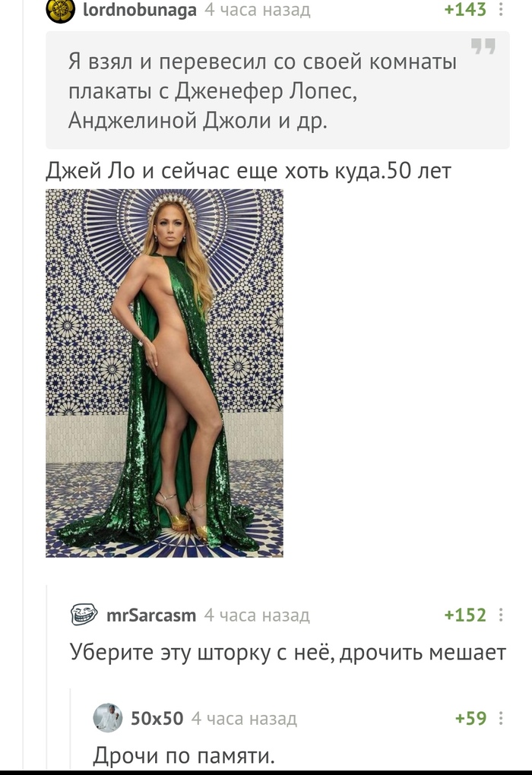Open the 50x50 username link
This screenshot has width=532, height=775.
(157, 718)
